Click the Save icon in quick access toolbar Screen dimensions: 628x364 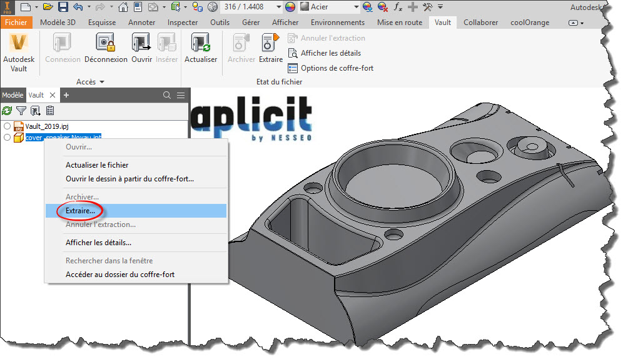pyautogui.click(x=63, y=8)
